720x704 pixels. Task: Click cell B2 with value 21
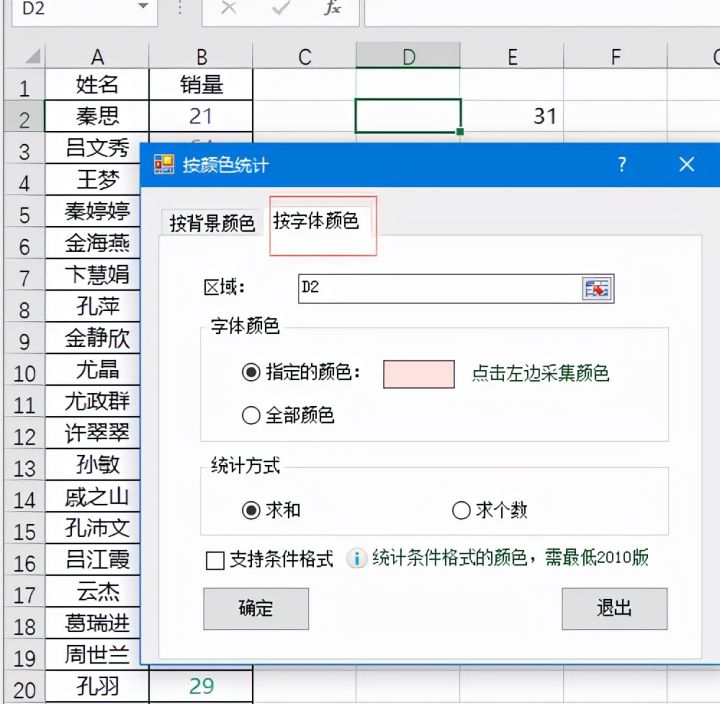[201, 116]
